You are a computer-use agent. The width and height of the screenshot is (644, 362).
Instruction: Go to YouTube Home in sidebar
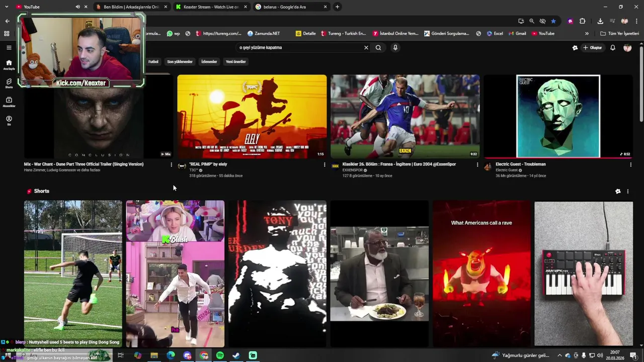pos(9,65)
